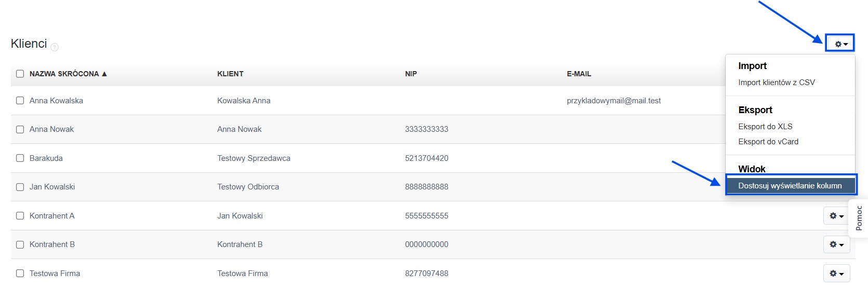Image resolution: width=868 pixels, height=287 pixels.
Task: Tick the checkbox for Anna Nowak row
Action: click(20, 129)
